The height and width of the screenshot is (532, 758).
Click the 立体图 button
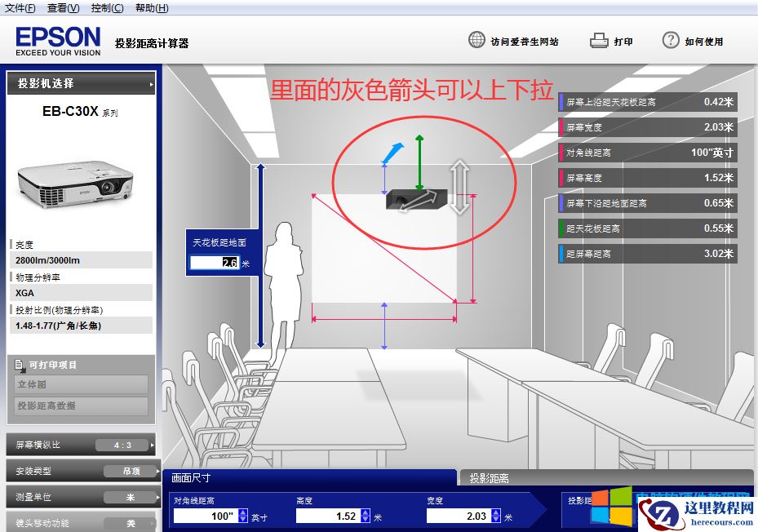click(x=81, y=384)
